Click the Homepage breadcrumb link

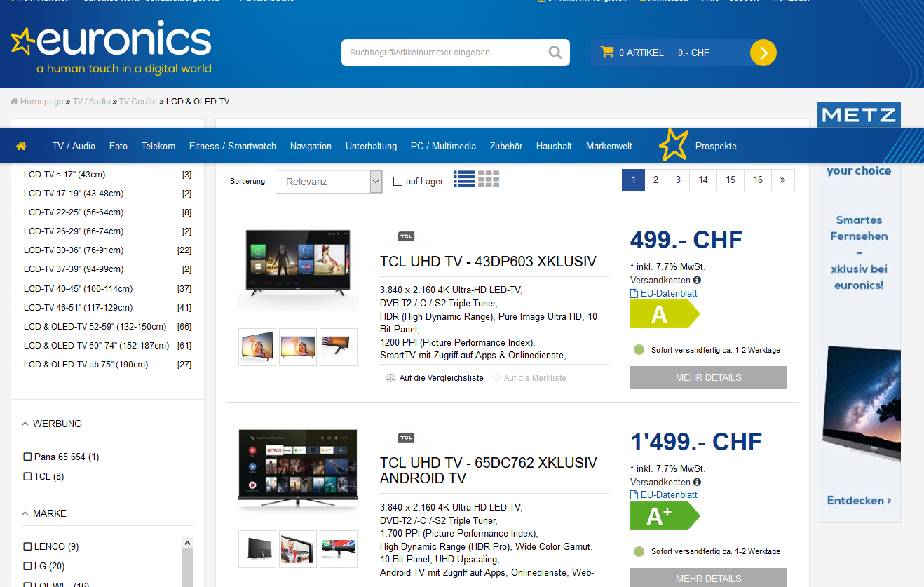42,102
